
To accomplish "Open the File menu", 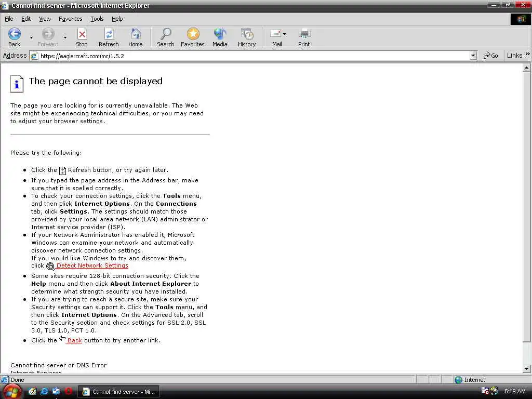I will (x=9, y=19).
